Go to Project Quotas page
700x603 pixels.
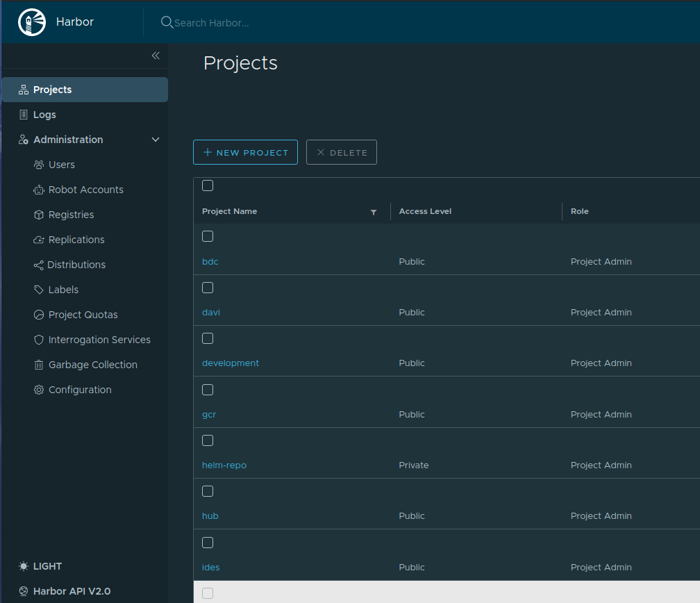tap(83, 315)
